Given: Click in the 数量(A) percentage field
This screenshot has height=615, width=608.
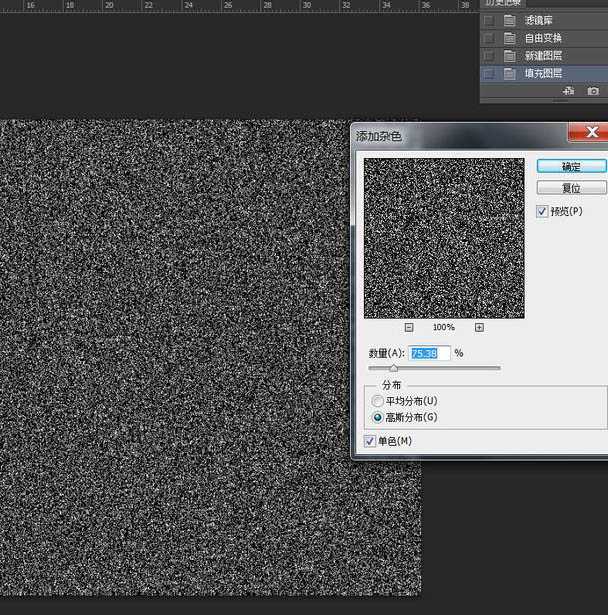Looking at the screenshot, I should tap(430, 353).
